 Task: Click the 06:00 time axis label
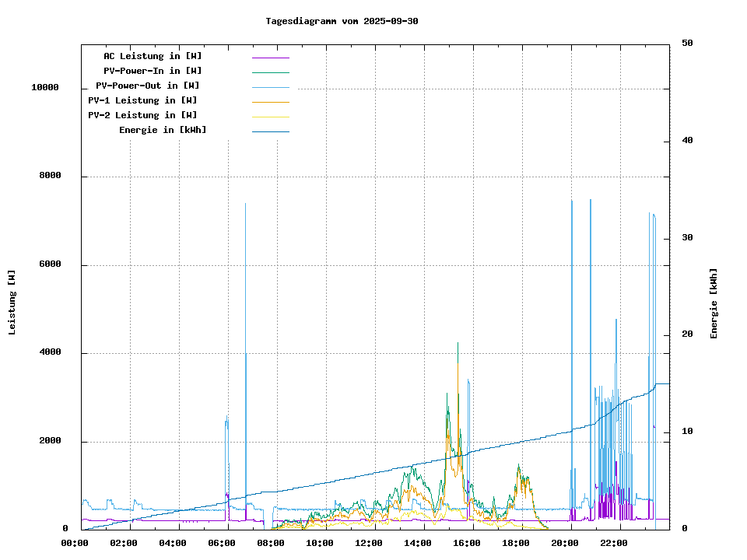click(x=221, y=543)
